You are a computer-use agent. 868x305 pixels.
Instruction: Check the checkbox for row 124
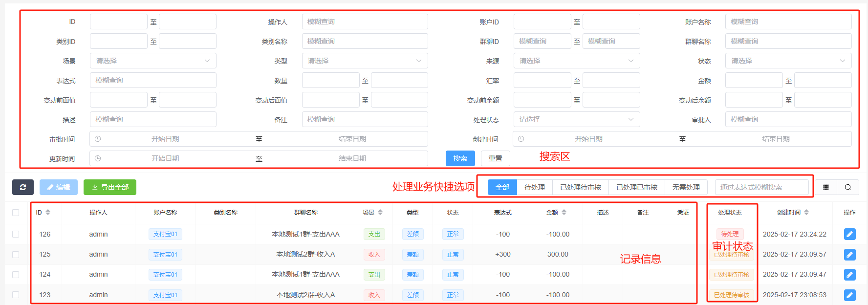click(x=16, y=275)
